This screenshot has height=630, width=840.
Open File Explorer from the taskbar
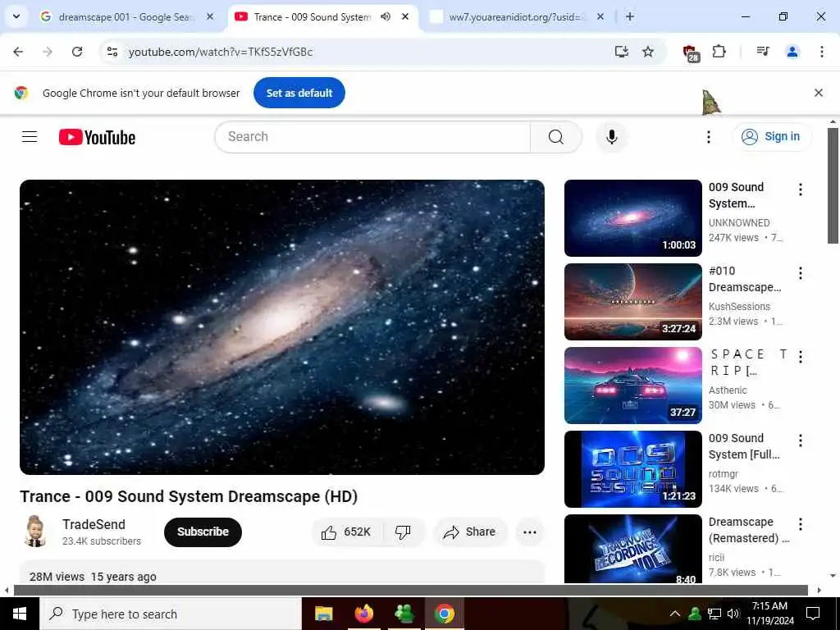pos(323,614)
